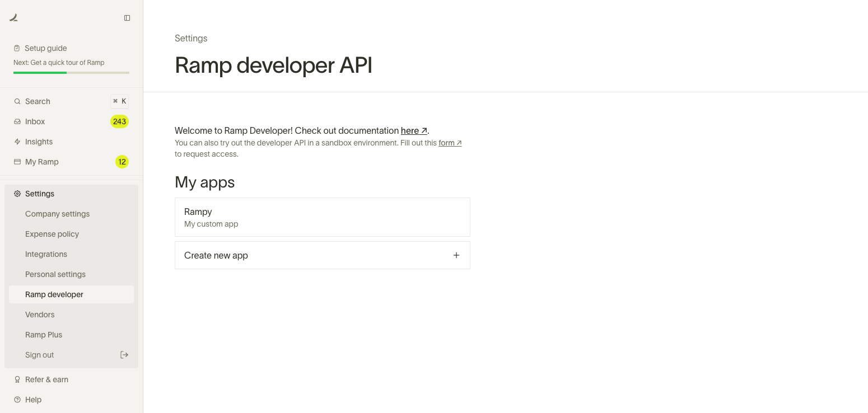Switch to Expense policy settings

pyautogui.click(x=52, y=234)
